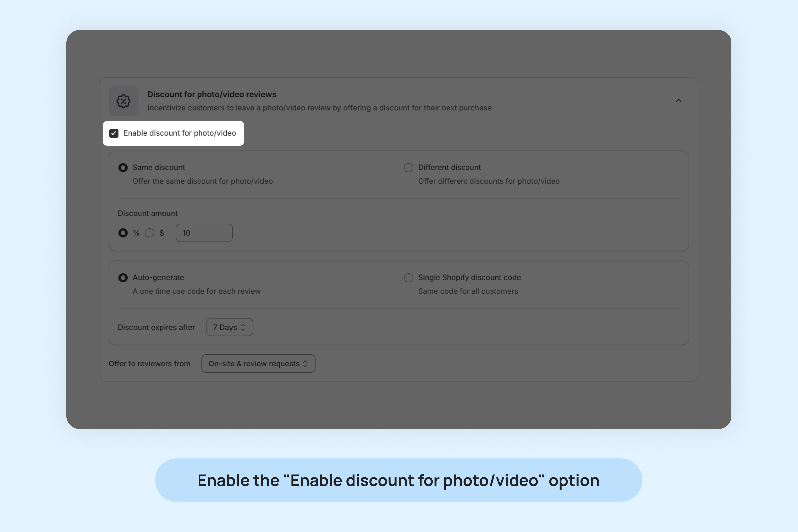This screenshot has width=798, height=532.
Task: Choose percent discount type
Action: [x=123, y=233]
